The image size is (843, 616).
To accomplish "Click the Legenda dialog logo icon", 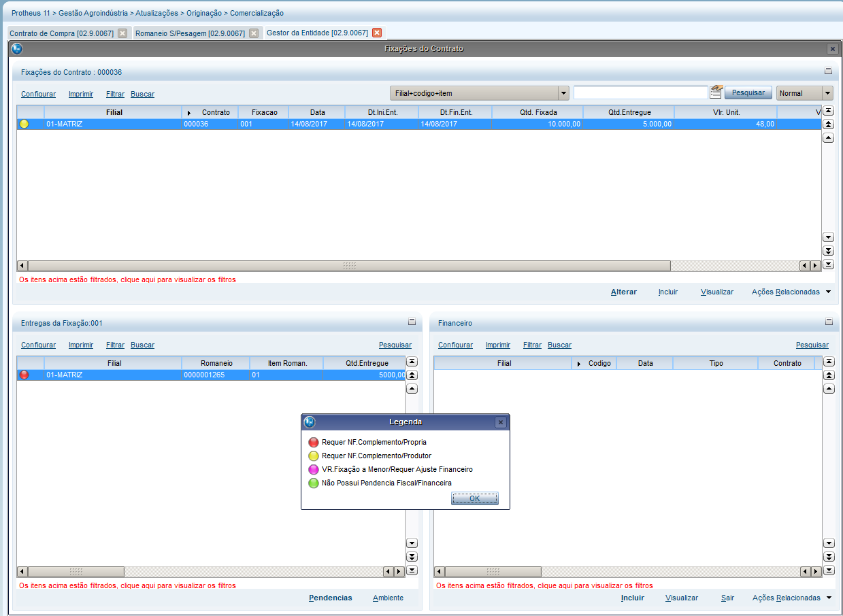I will (310, 422).
